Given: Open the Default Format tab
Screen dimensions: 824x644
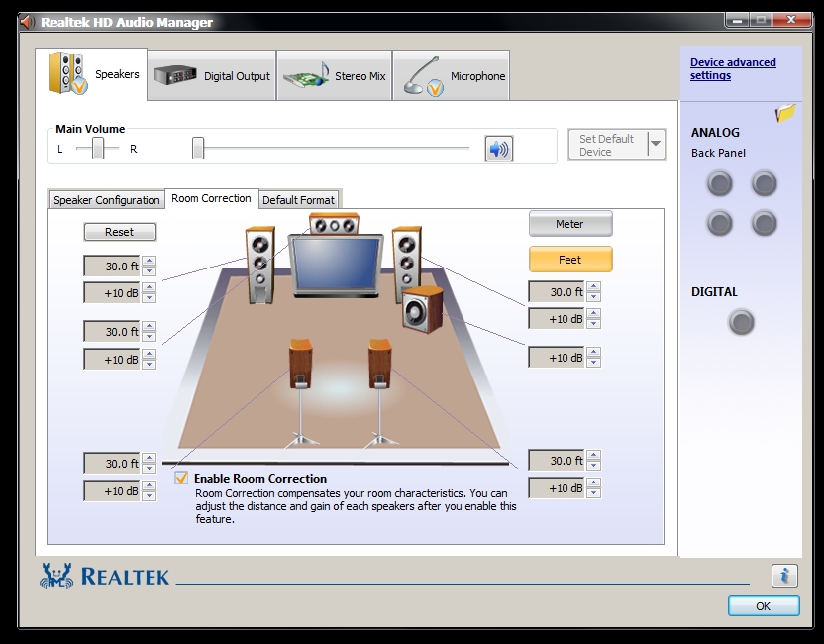Looking at the screenshot, I should 298,200.
